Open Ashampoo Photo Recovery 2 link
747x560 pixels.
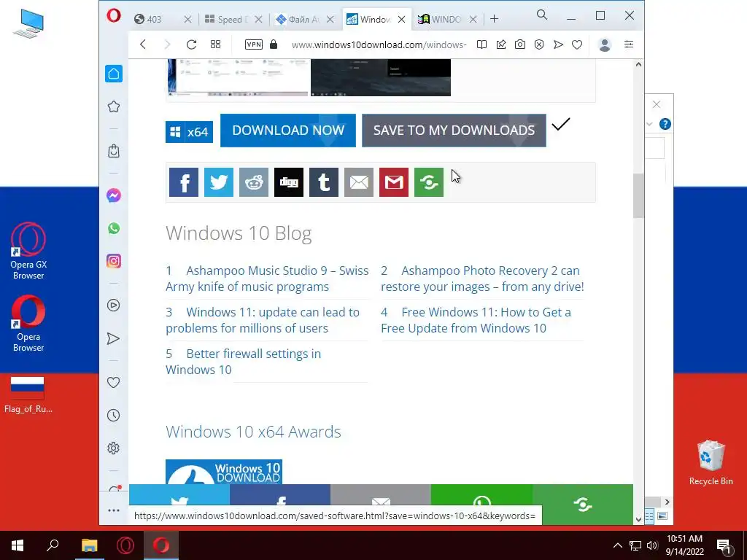(x=482, y=279)
